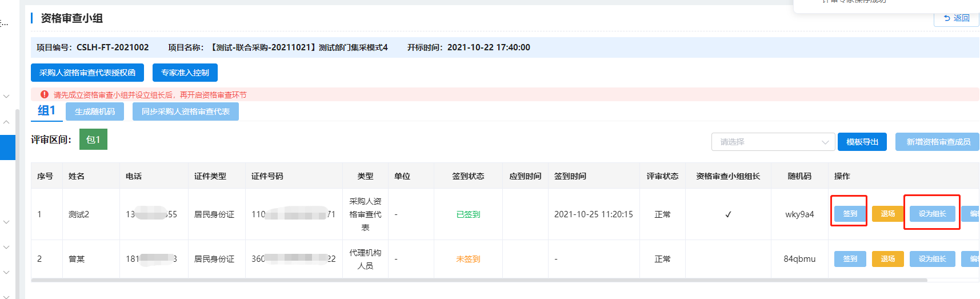Open the 请选择 dropdown
The image size is (980, 299).
[773, 142]
